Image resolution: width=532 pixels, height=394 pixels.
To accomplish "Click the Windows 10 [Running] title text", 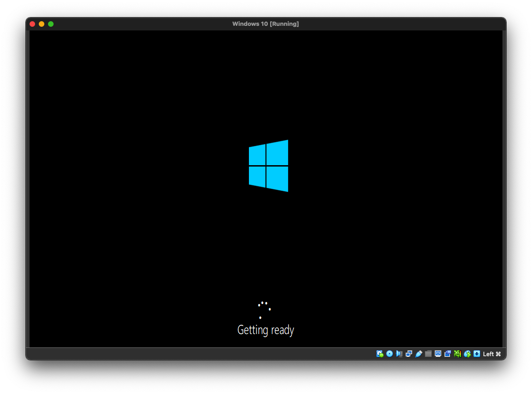I will click(x=266, y=24).
